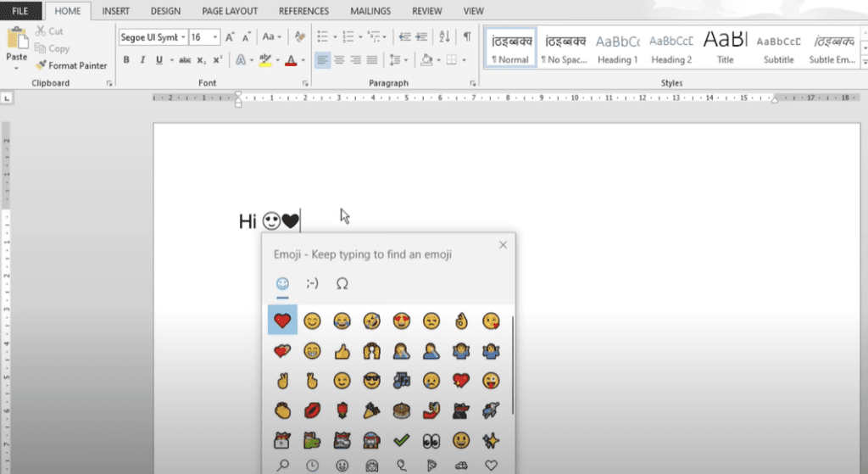868x474 pixels.
Task: Click the Format Painter button
Action: point(72,65)
